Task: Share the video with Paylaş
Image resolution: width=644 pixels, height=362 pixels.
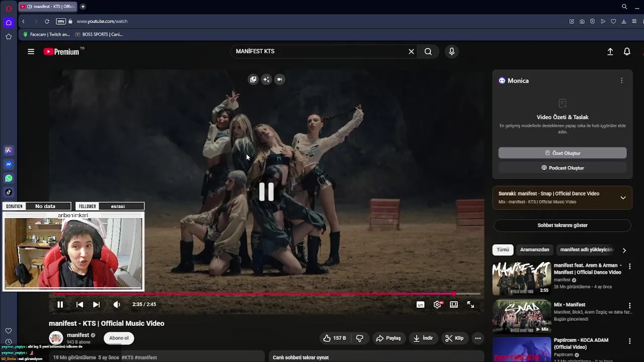Action: point(388,338)
